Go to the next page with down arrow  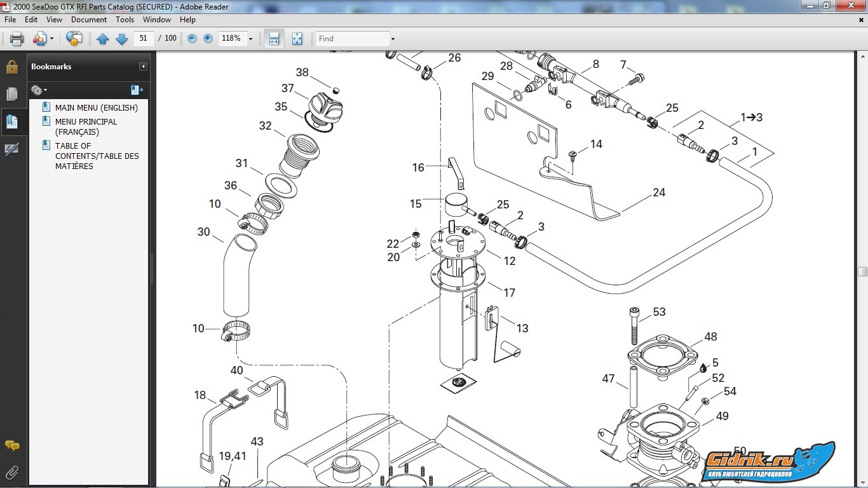point(121,39)
